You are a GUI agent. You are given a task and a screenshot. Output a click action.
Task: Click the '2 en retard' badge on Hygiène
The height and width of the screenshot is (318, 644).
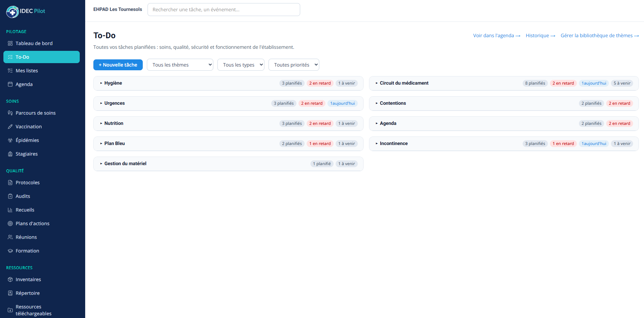click(320, 83)
